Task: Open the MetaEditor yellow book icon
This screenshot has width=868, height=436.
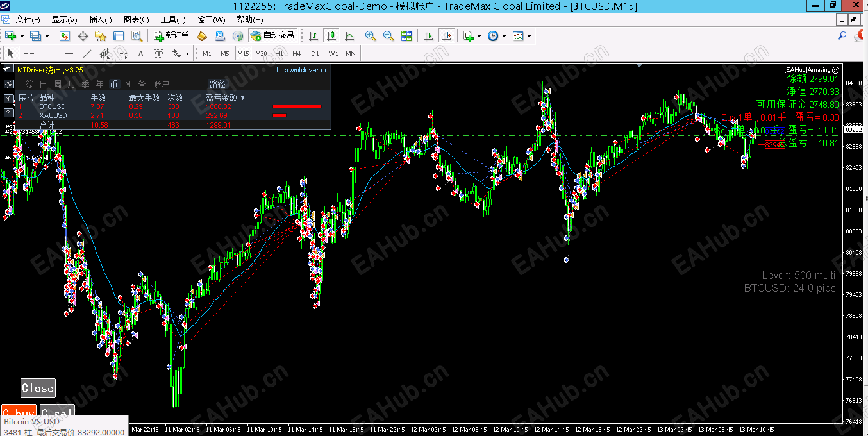Action: (x=202, y=36)
